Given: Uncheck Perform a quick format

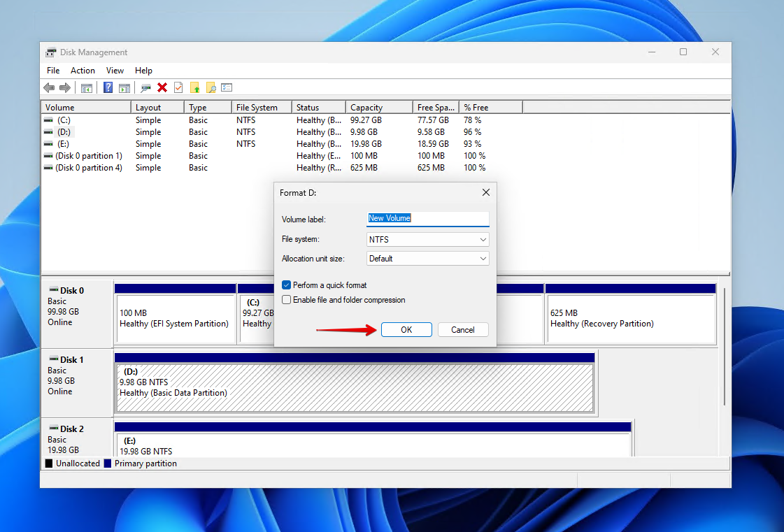Looking at the screenshot, I should [286, 285].
